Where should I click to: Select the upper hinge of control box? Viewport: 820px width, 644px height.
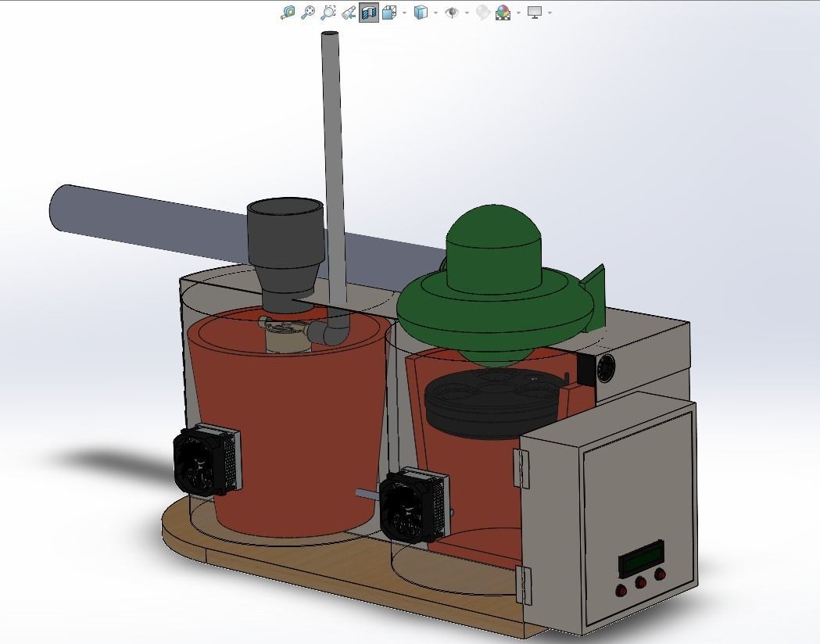pyautogui.click(x=521, y=469)
